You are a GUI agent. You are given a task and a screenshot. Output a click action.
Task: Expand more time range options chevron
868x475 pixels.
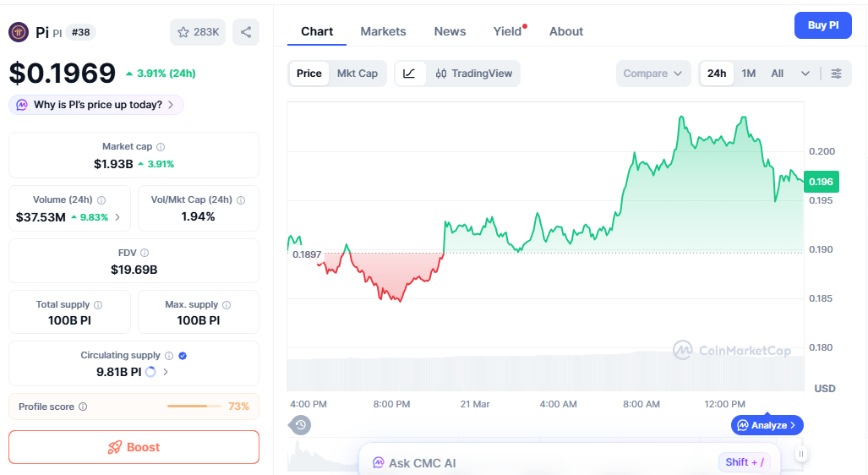pos(805,74)
